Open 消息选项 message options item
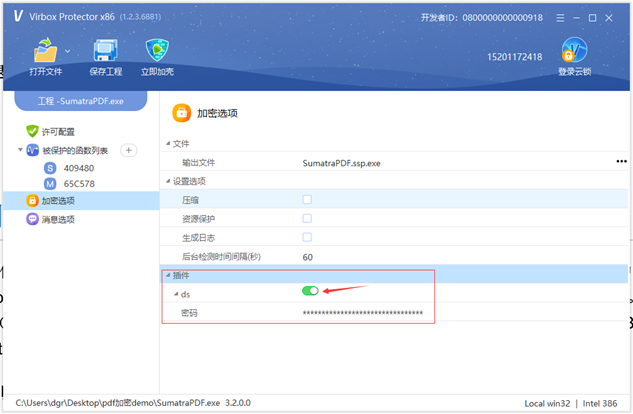This screenshot has width=633, height=414. 58,219
